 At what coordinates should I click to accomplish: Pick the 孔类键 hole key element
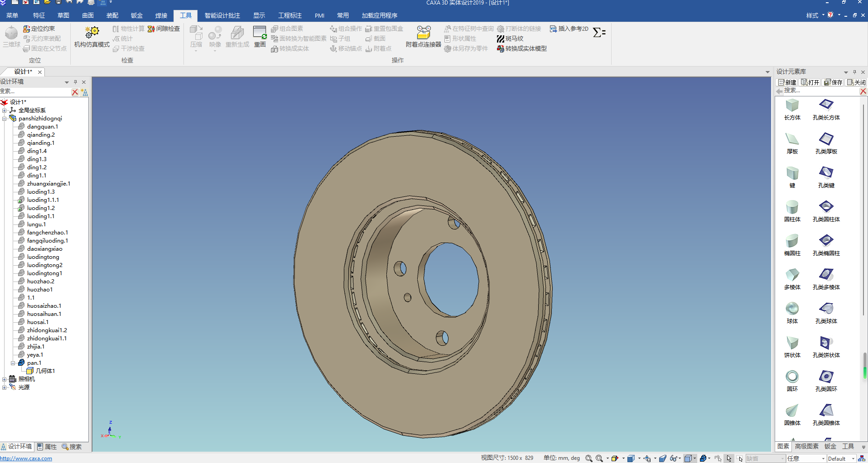pos(826,177)
